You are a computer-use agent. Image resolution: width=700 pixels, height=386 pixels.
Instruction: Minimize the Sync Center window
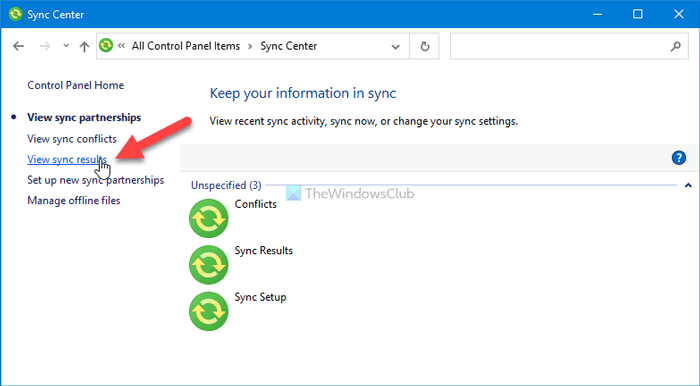point(597,14)
